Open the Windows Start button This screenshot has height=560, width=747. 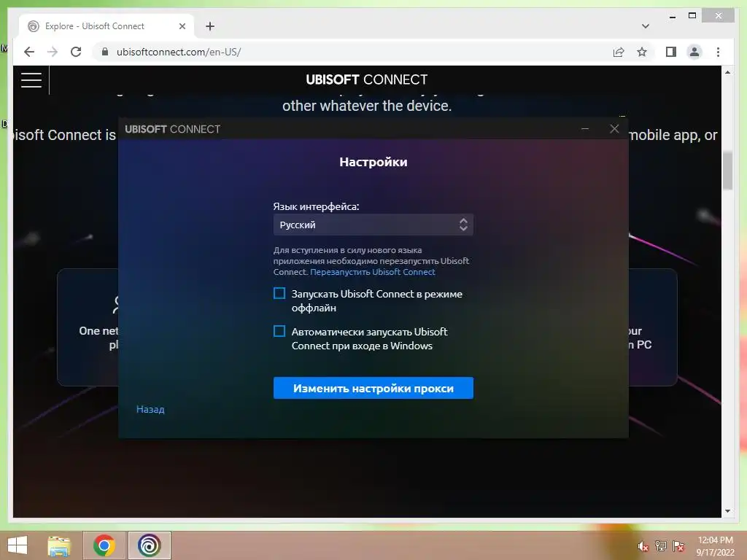coord(18,545)
